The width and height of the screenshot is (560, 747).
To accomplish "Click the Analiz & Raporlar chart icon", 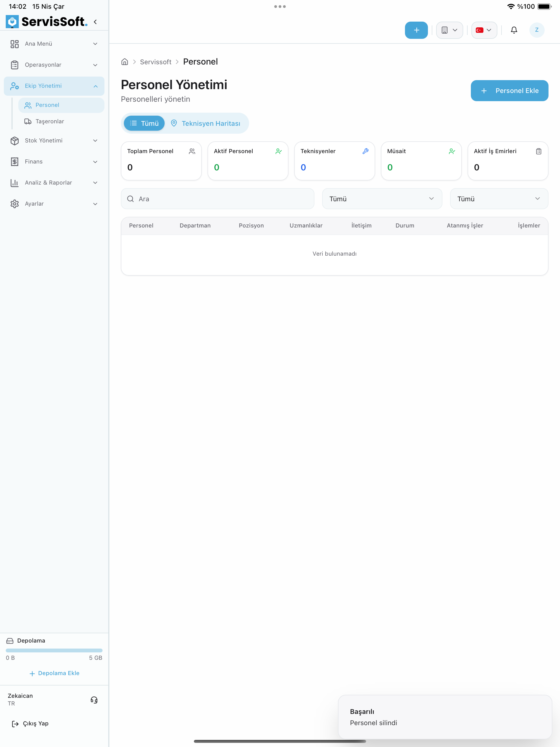I will click(14, 183).
